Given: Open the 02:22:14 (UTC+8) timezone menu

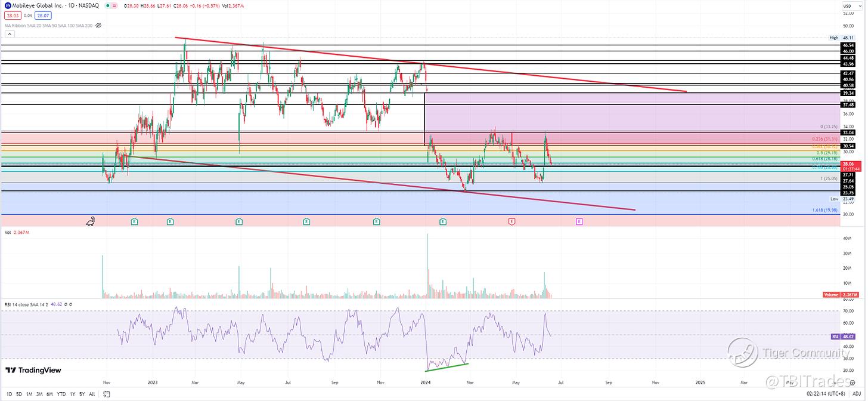Looking at the screenshot, I should click(x=826, y=394).
